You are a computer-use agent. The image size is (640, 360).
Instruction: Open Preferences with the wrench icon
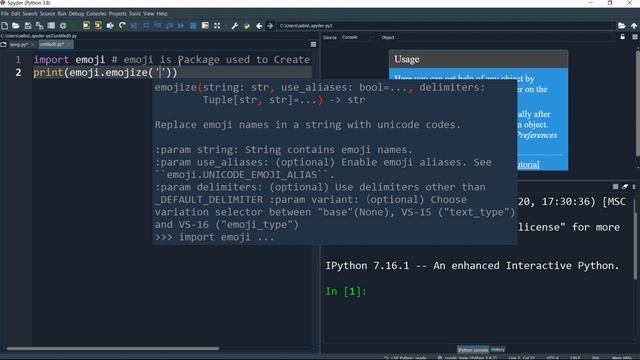[235, 26]
